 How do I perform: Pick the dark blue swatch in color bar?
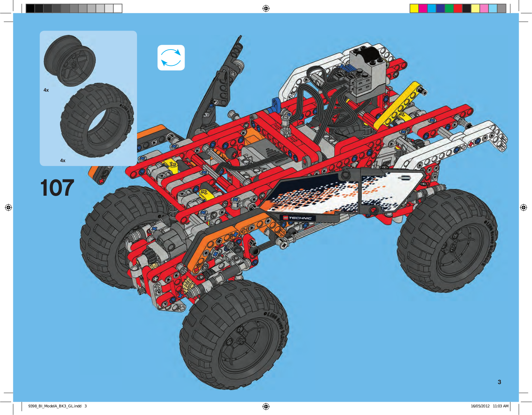[441, 8]
